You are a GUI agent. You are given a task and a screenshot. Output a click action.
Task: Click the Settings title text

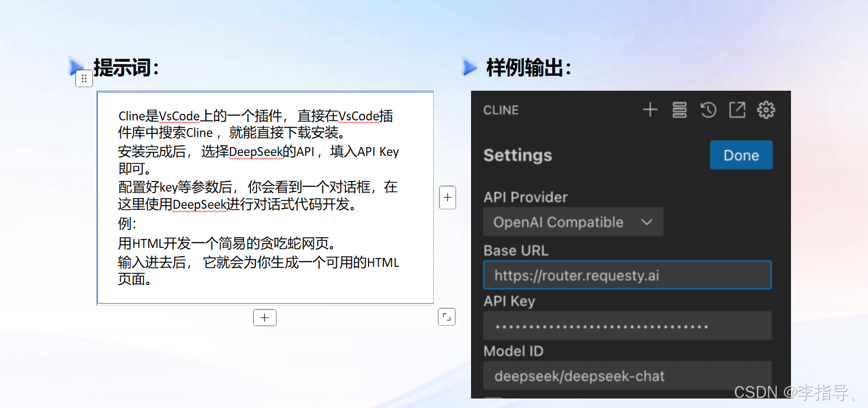[x=518, y=155]
